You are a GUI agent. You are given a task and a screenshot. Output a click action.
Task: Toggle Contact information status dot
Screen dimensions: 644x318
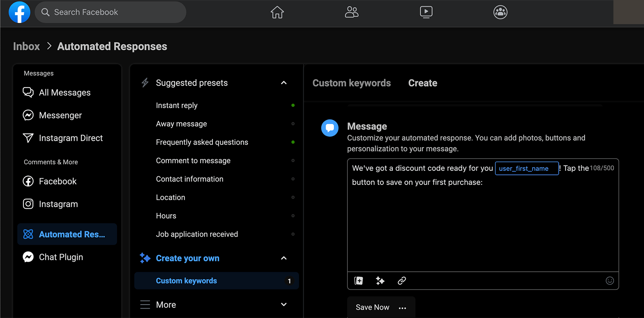click(x=293, y=179)
